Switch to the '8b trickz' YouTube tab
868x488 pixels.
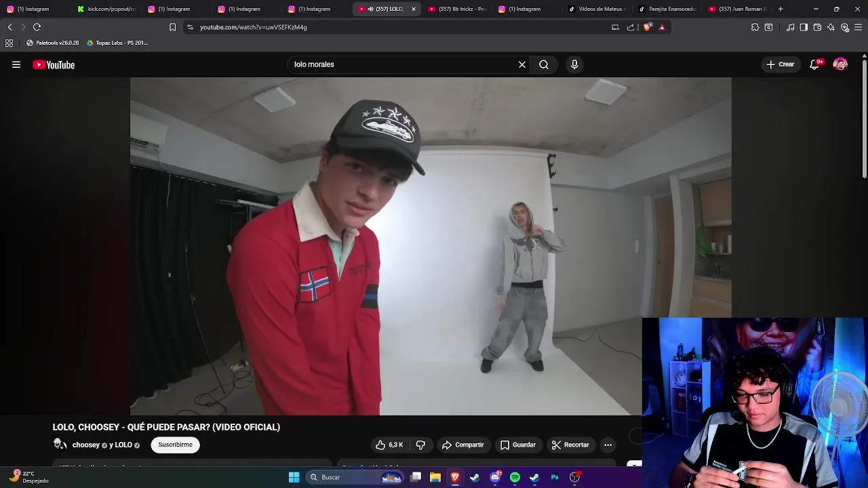click(x=457, y=9)
